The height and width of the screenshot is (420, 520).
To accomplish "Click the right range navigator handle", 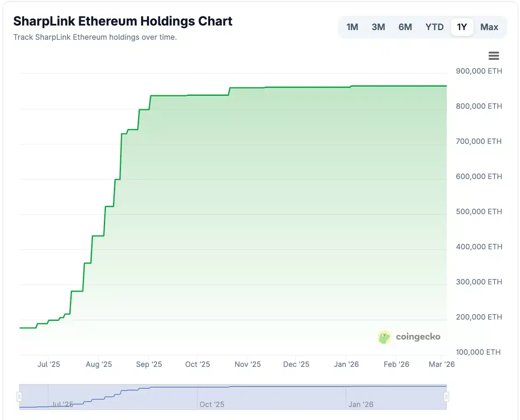I will [447, 397].
